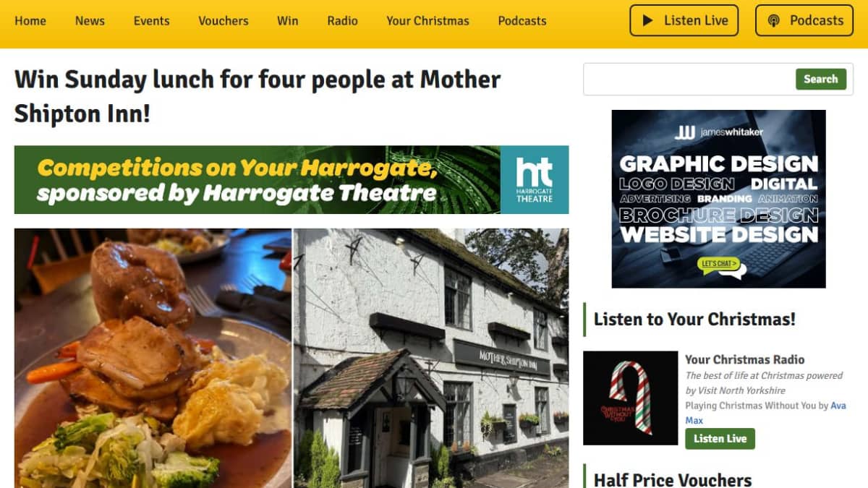Viewport: 868px width, 488px height.
Task: Select Podcasts in the navigation menu
Action: coord(522,21)
